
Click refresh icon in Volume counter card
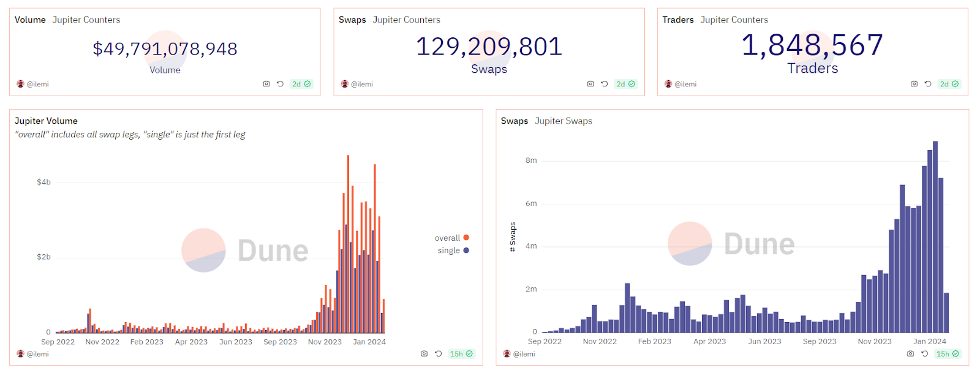coord(280,84)
